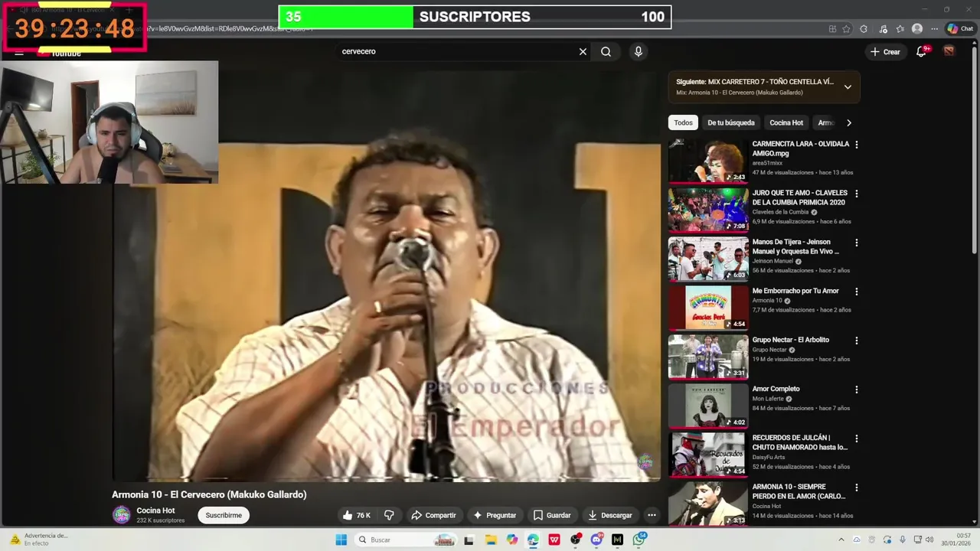This screenshot has width=980, height=551.
Task: Open RECUERDOS DE JULCÁN video thumbnail
Action: [x=708, y=455]
